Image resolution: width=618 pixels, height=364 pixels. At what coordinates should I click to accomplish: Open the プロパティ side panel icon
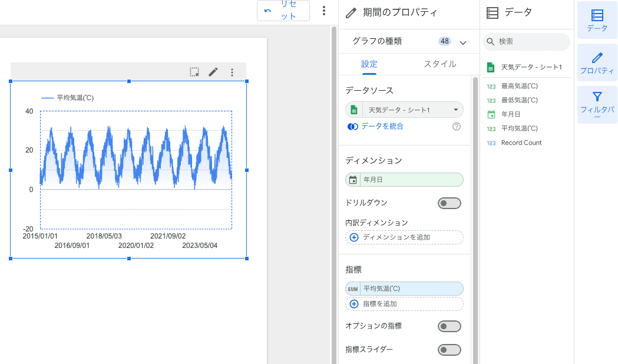[597, 63]
